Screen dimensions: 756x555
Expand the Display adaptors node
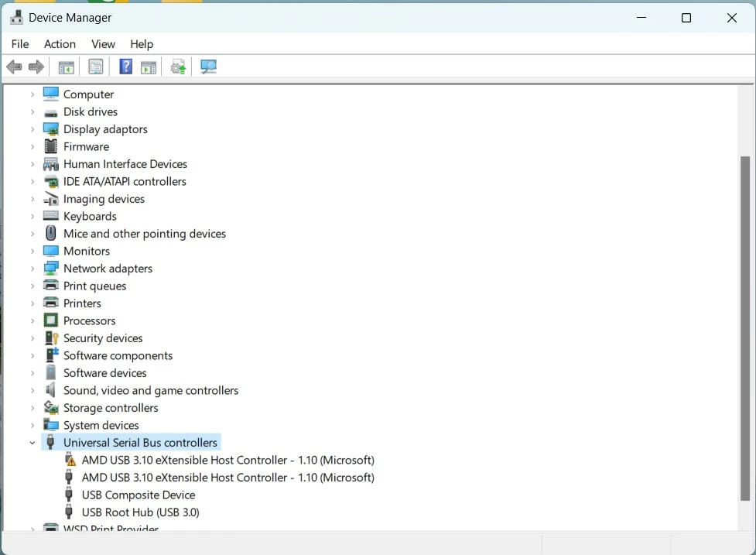click(32, 129)
